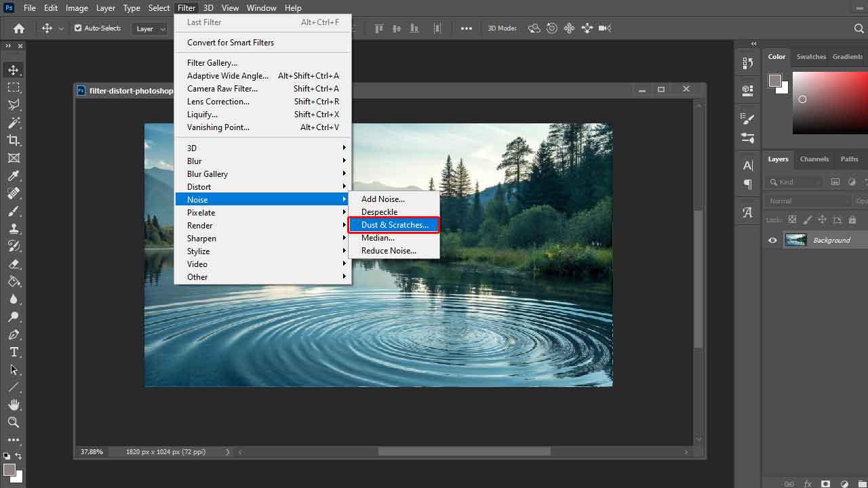Screen dimensions: 868x488
Task: Expand the Pixelate submenu
Action: [263, 213]
